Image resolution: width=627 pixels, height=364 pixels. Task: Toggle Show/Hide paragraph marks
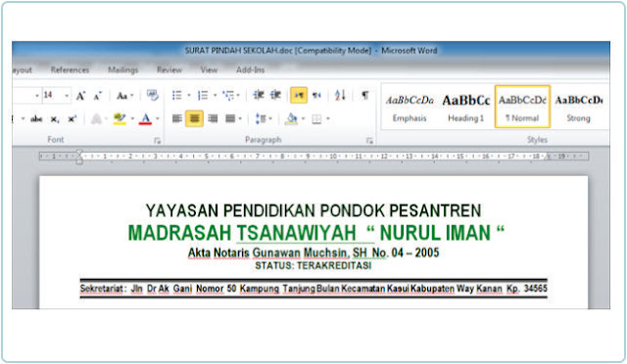pos(364,95)
